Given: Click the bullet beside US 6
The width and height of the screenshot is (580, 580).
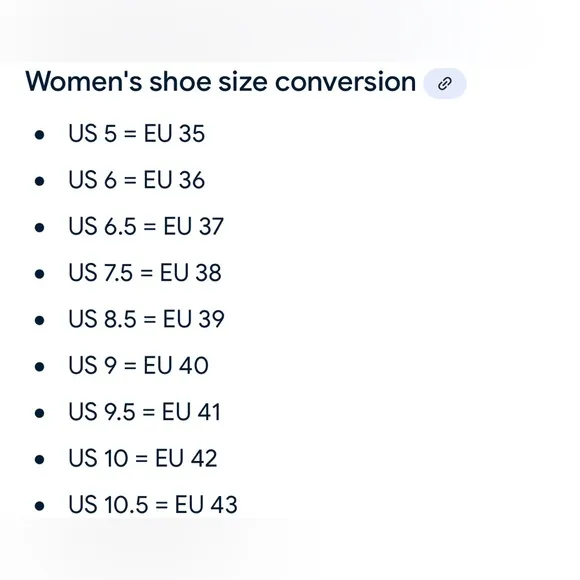Looking at the screenshot, I should (x=39, y=181).
